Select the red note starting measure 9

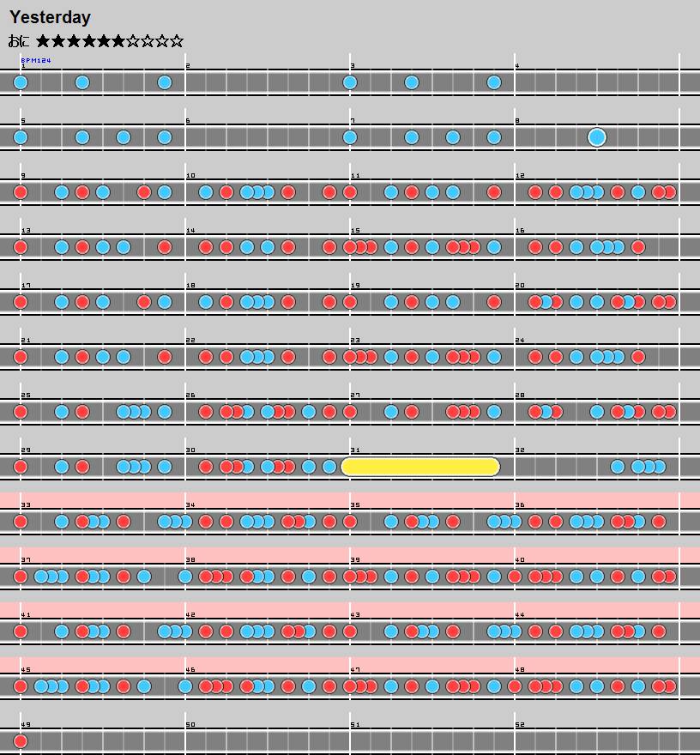coord(21,192)
